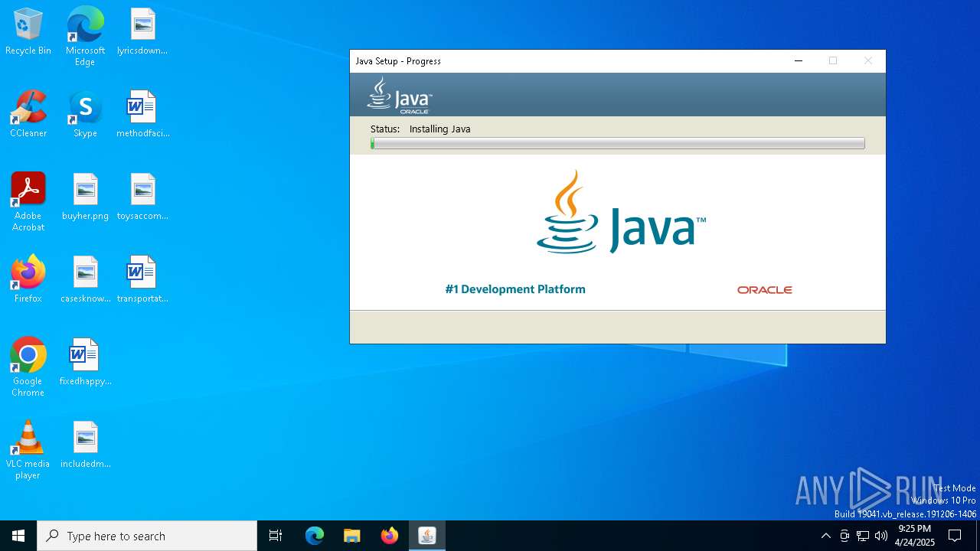Viewport: 980px width, 551px height.
Task: Select the fixedhappy Word document icon
Action: pyautogui.click(x=85, y=363)
